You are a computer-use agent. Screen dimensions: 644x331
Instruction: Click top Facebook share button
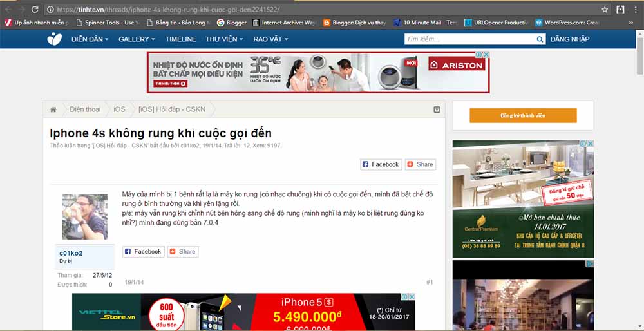[381, 164]
